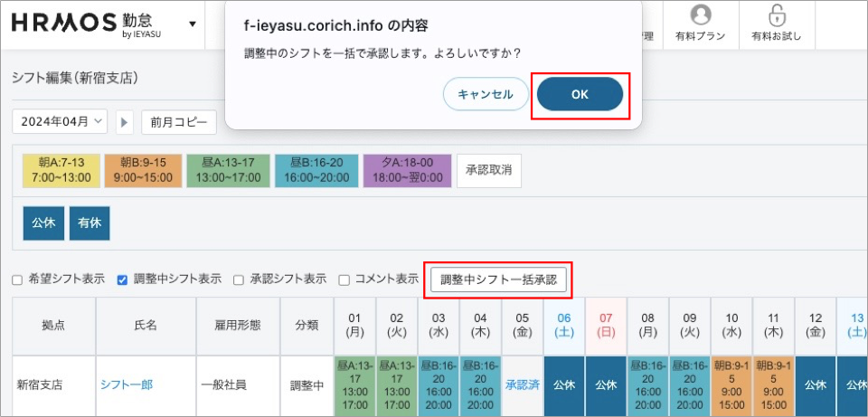Image resolution: width=868 pixels, height=417 pixels.
Task: Click the HRMOS 勤怠 logo
Action: [90, 24]
